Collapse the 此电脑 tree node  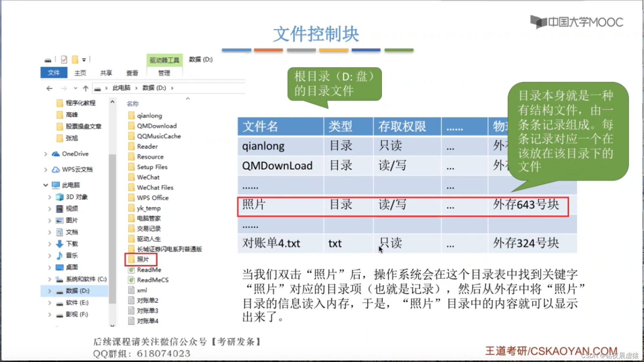pyautogui.click(x=46, y=185)
